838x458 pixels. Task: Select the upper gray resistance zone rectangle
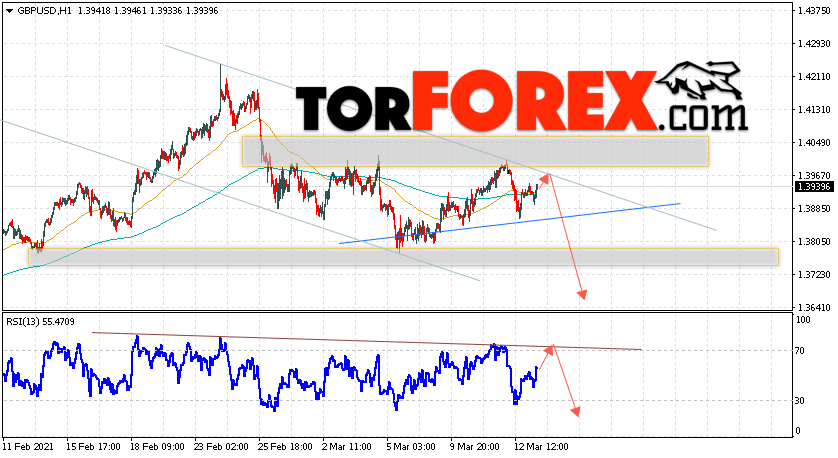(x=475, y=152)
